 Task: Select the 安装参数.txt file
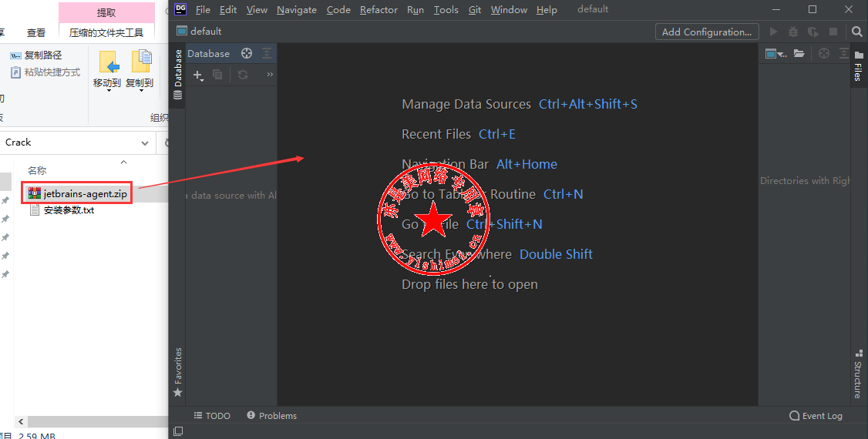coord(62,210)
